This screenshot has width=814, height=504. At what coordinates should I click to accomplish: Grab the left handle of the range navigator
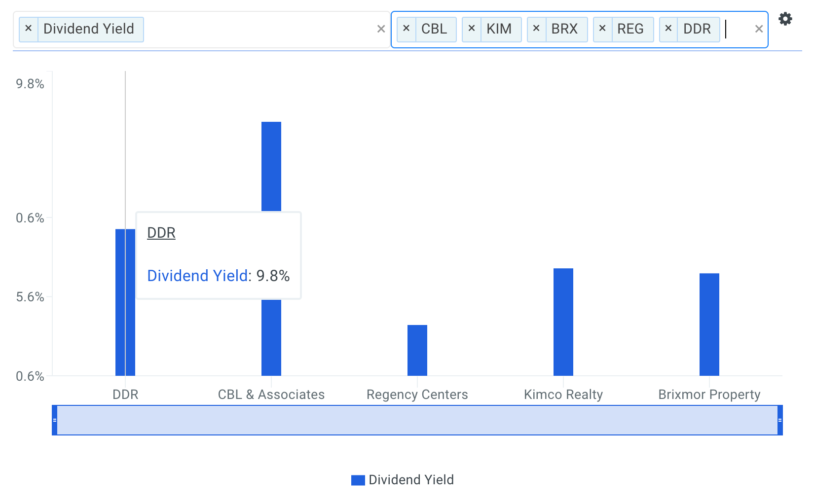(55, 420)
